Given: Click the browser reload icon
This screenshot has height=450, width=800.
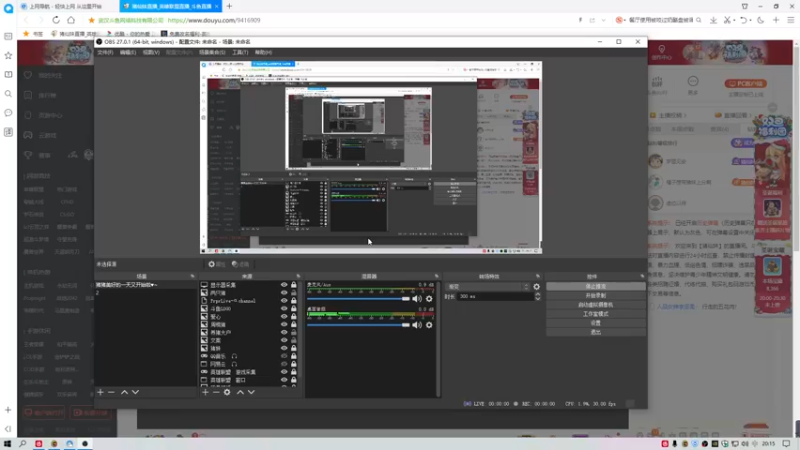Looking at the screenshot, I should pyautogui.click(x=56, y=20).
